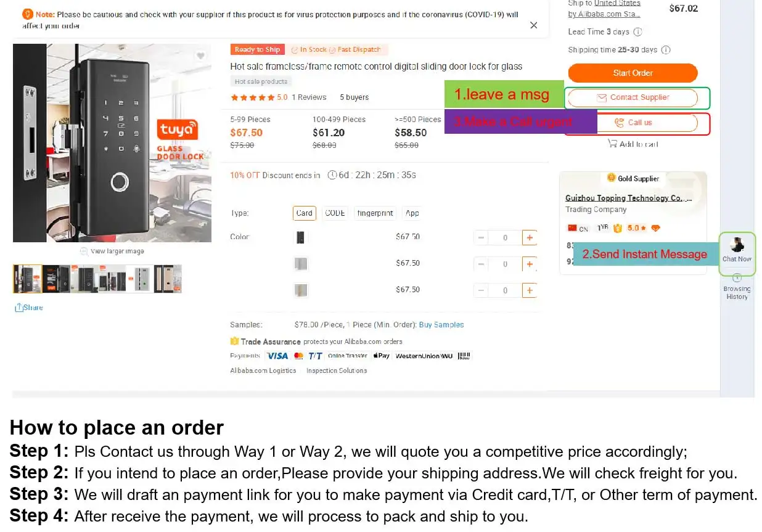The width and height of the screenshot is (762, 532).
Task: Increase quantity for the first color
Action: coord(529,237)
